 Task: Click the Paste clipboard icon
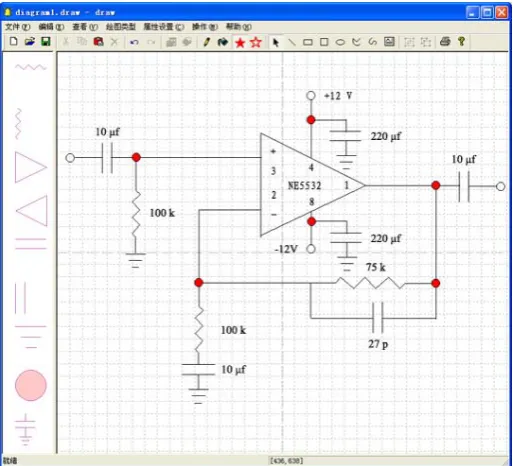pos(98,42)
